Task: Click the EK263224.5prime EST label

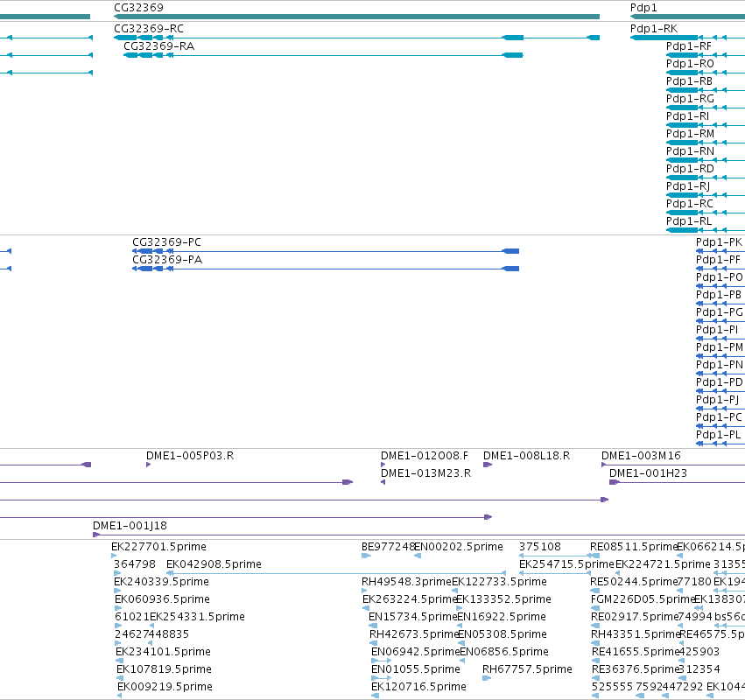Action: point(410,599)
